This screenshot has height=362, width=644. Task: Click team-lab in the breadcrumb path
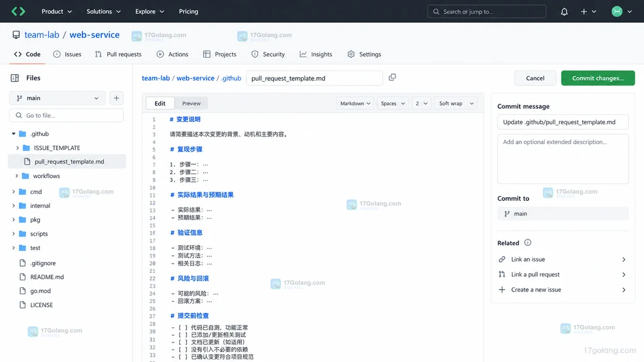[x=156, y=78]
